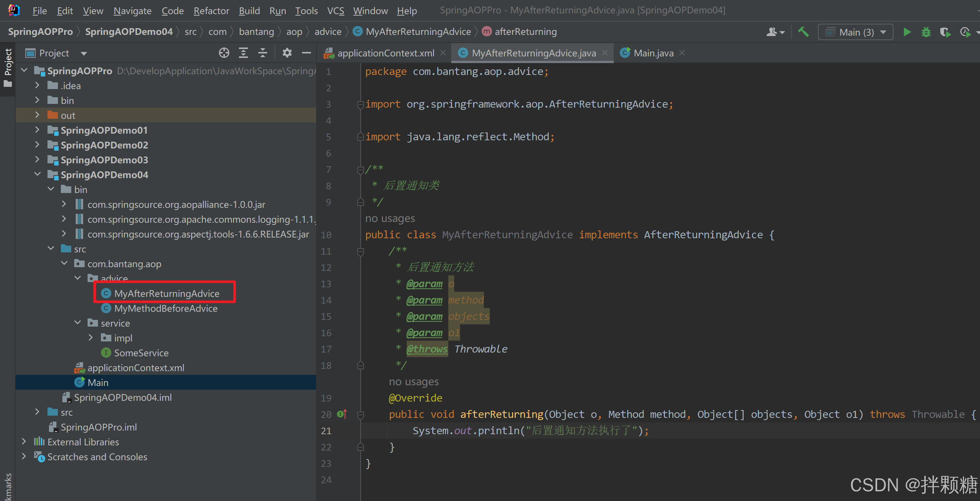This screenshot has width=980, height=501.
Task: Toggle fold of class Javadoc comment
Action: pyautogui.click(x=361, y=169)
